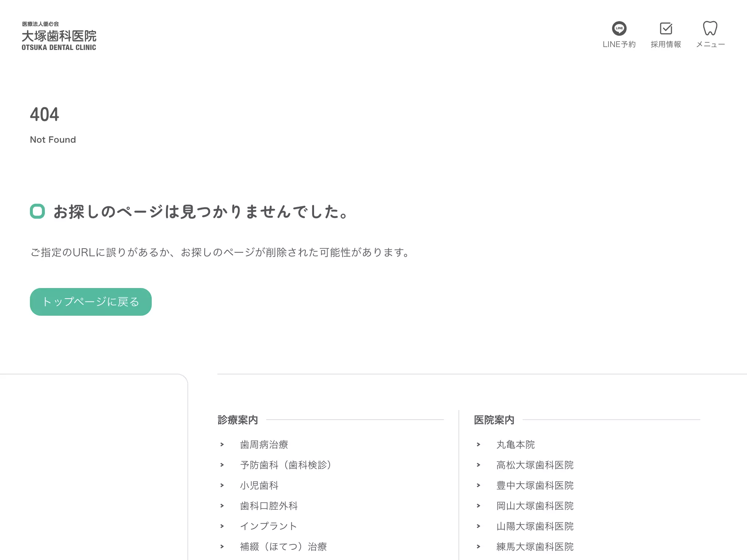Click the お探しのページは見つかりませんでした heading
The width and height of the screenshot is (747, 560).
(201, 212)
